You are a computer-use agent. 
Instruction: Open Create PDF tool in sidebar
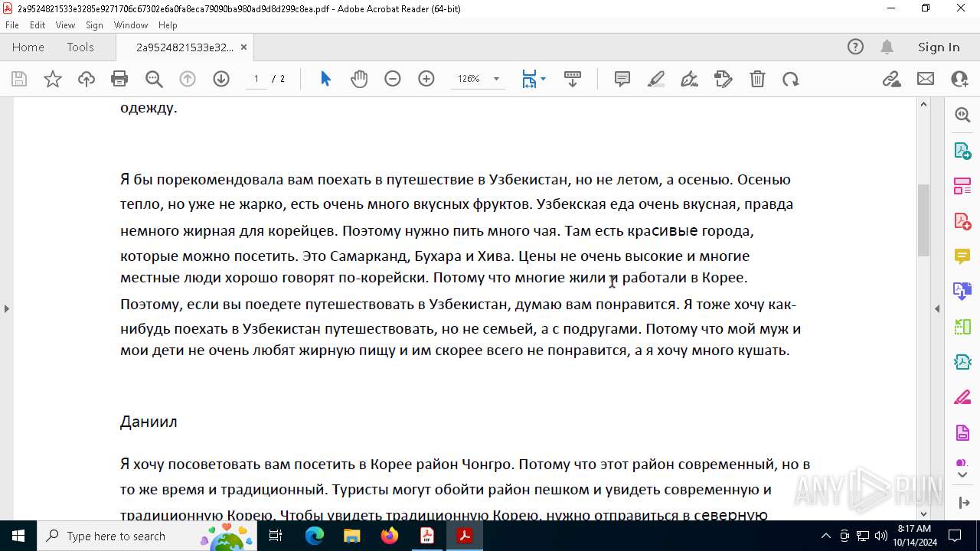click(962, 220)
